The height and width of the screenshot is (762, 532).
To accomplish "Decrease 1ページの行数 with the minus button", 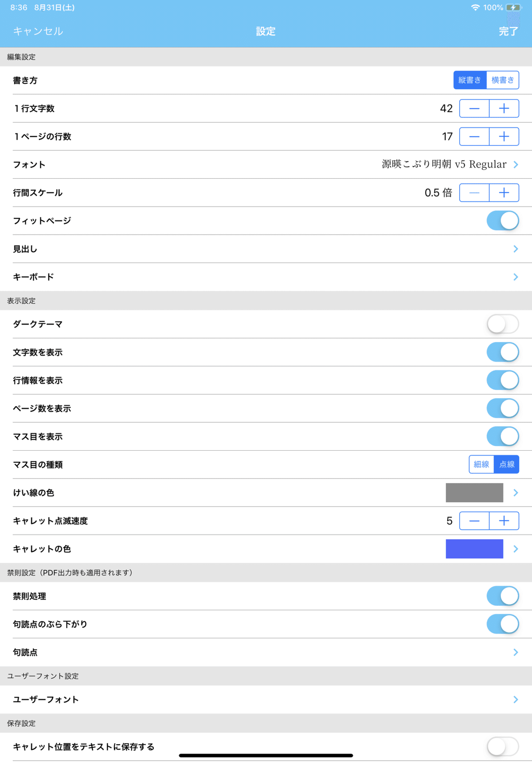I will [474, 137].
